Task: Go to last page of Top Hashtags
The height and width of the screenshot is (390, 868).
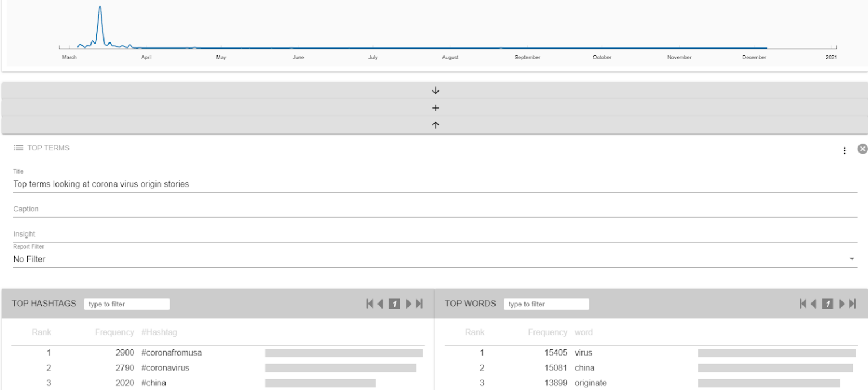Action: point(419,304)
